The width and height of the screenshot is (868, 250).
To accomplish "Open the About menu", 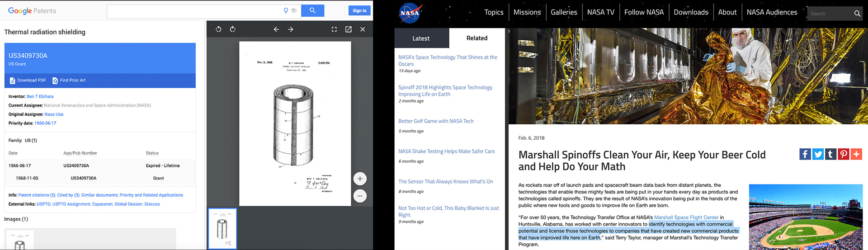I will pos(727,12).
